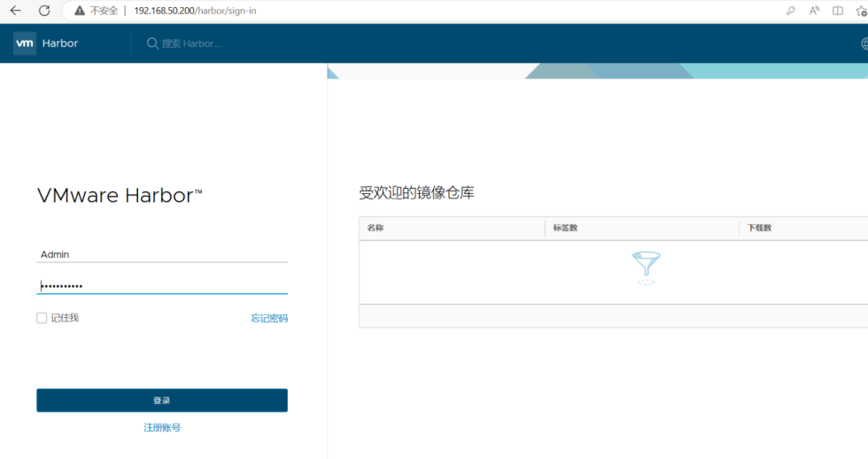Click the 登录 login button

pos(162,401)
